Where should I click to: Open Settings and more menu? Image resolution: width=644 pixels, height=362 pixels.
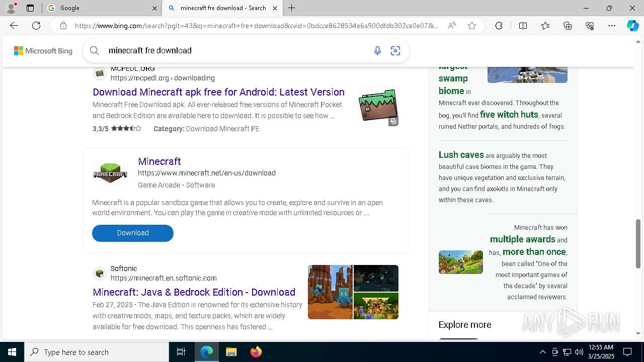(612, 26)
